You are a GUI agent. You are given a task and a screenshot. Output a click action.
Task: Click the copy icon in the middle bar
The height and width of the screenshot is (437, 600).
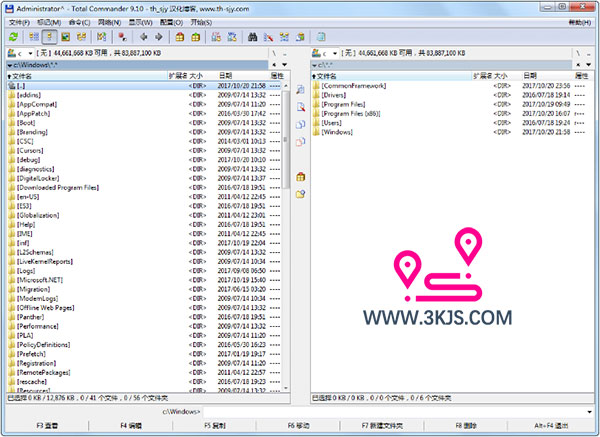pyautogui.click(x=300, y=124)
